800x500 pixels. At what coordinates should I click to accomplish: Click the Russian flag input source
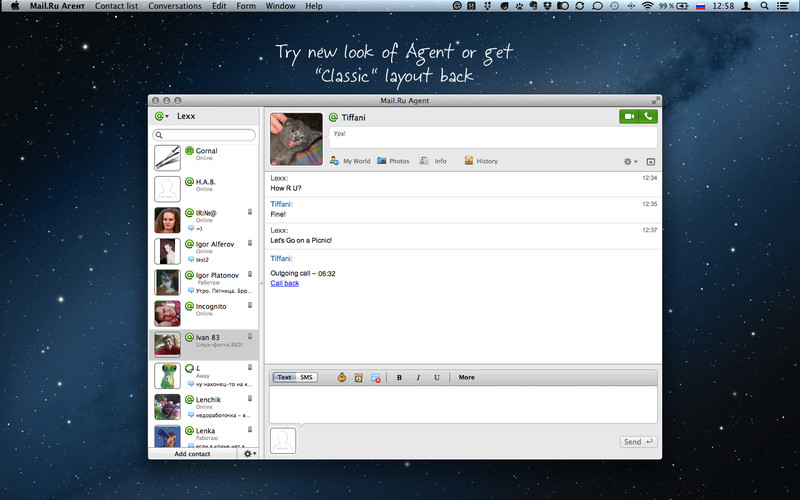[x=701, y=6]
